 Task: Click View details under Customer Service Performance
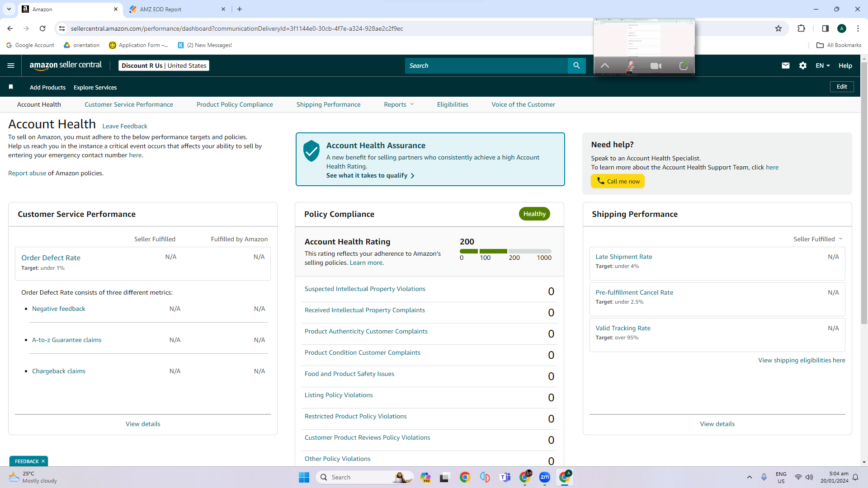pyautogui.click(x=143, y=424)
